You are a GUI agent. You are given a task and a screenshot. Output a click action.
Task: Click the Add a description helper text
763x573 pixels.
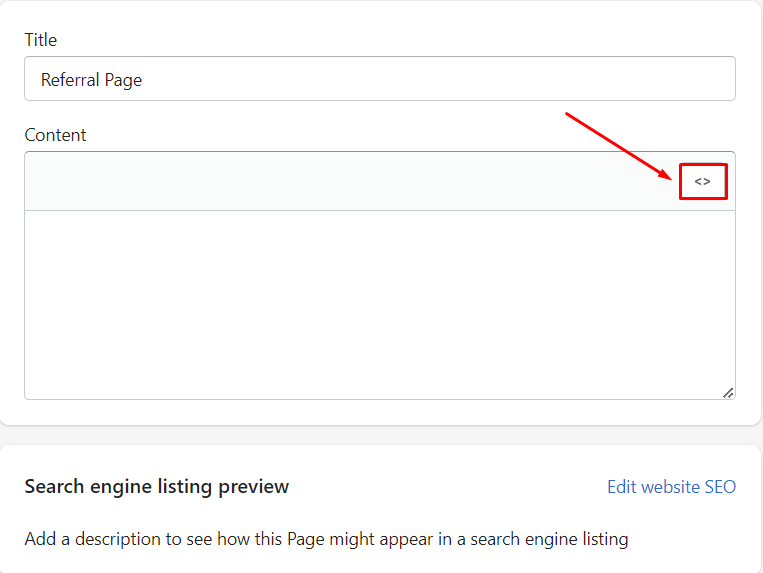point(326,539)
